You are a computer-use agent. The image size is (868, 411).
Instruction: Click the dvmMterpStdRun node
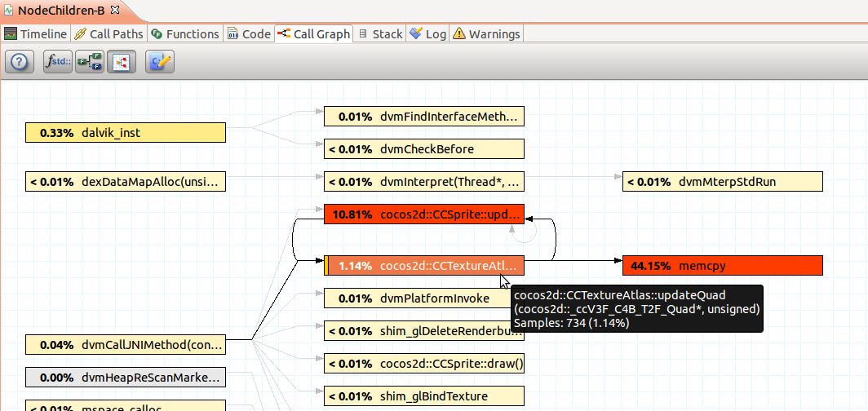click(722, 182)
